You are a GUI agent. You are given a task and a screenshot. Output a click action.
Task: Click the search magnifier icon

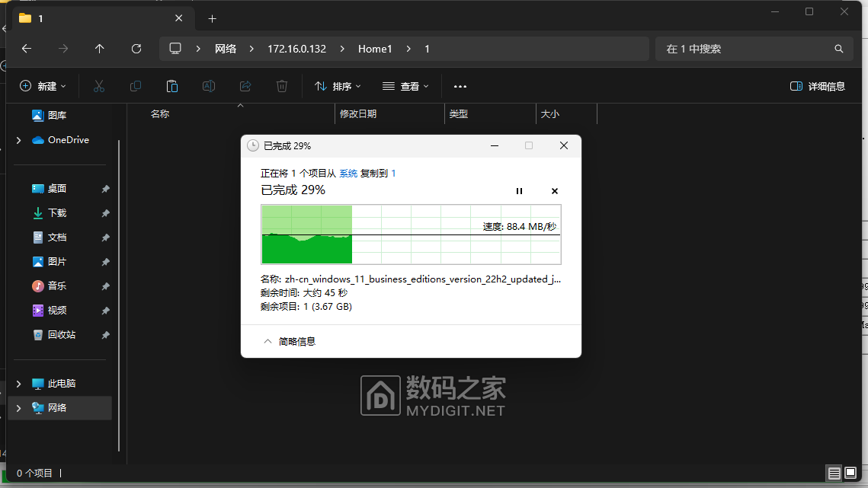pos(839,49)
